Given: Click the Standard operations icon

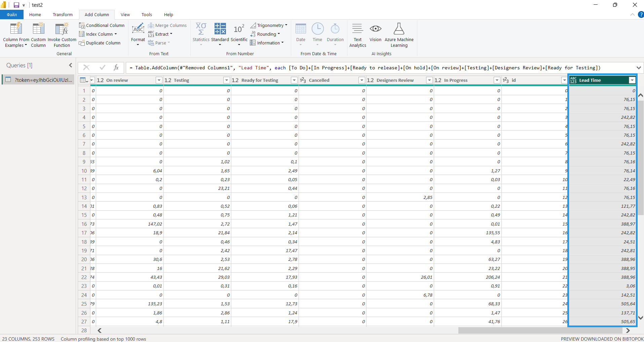Looking at the screenshot, I should (x=220, y=30).
